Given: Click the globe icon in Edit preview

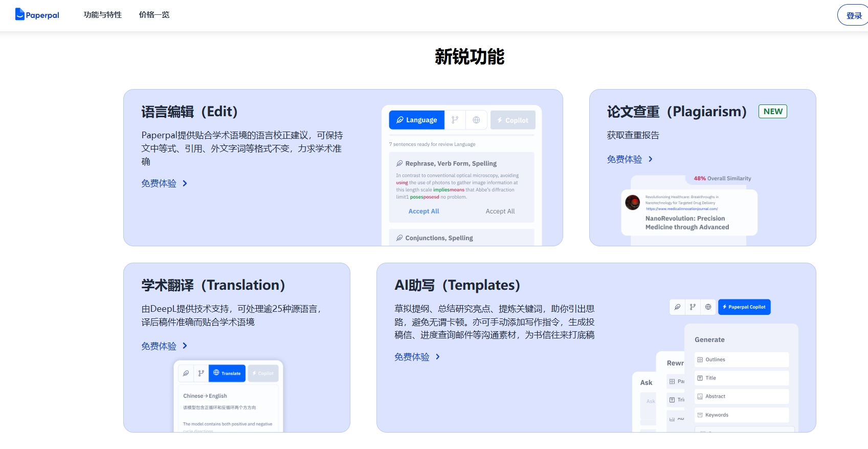Looking at the screenshot, I should click(476, 120).
